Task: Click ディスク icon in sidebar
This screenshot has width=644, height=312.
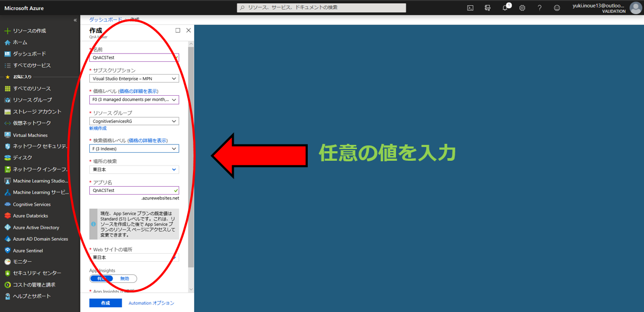Action: [7, 158]
